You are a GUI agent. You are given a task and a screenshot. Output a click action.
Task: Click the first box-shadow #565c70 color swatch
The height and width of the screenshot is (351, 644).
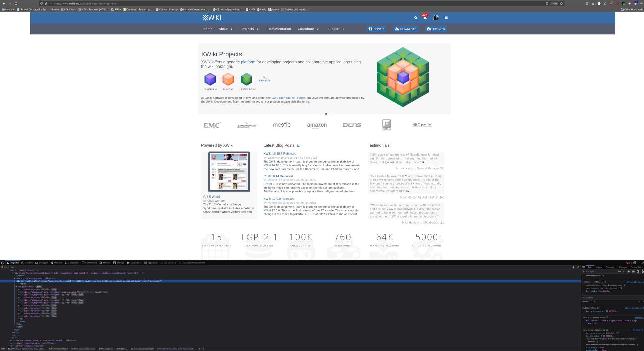click(x=612, y=321)
